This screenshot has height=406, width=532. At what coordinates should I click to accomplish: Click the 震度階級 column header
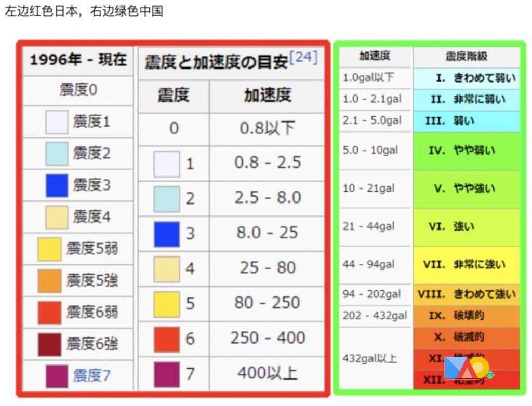(467, 57)
